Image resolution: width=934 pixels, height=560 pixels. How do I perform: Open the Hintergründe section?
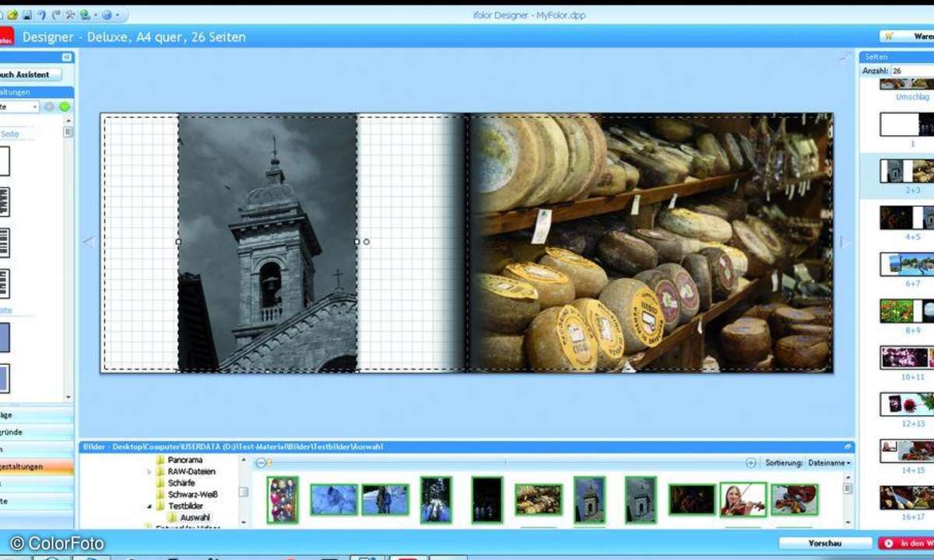tap(37, 432)
